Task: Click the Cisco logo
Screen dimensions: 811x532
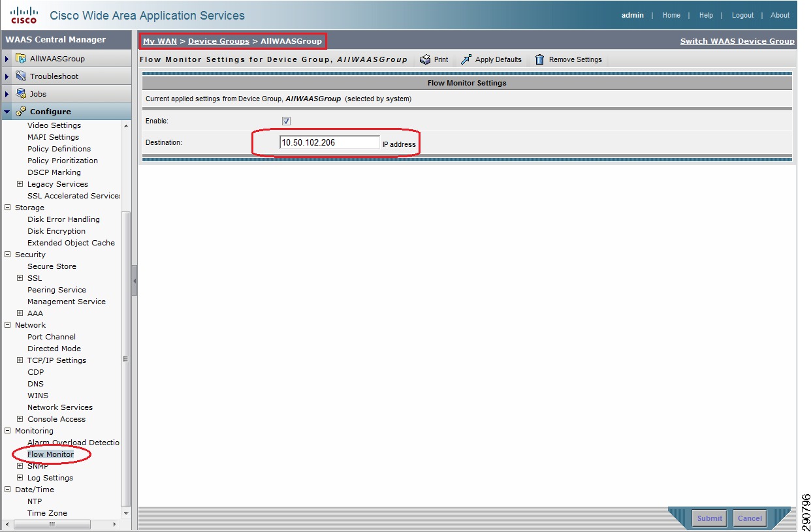Action: (x=24, y=14)
